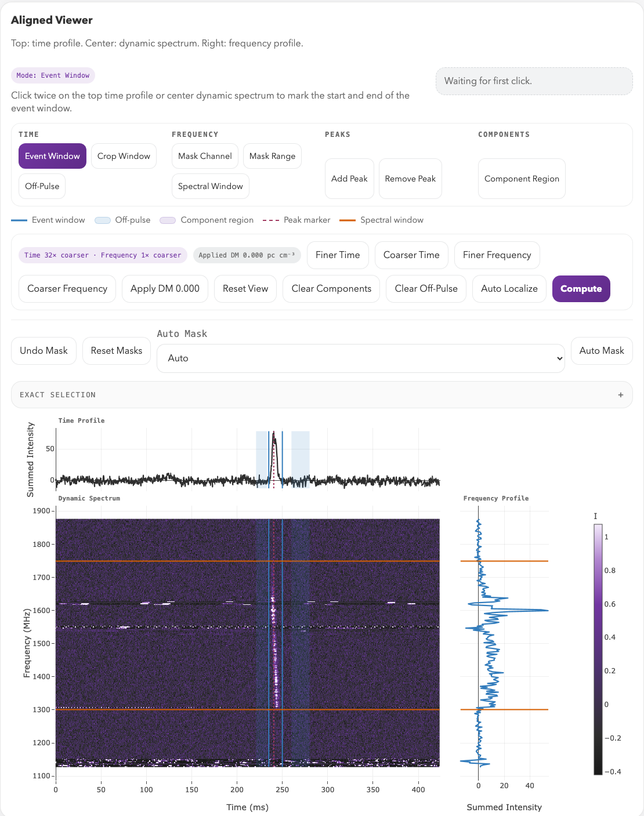Viewport: 644px width, 816px height.
Task: Click the Auto Mask button
Action: click(x=602, y=351)
